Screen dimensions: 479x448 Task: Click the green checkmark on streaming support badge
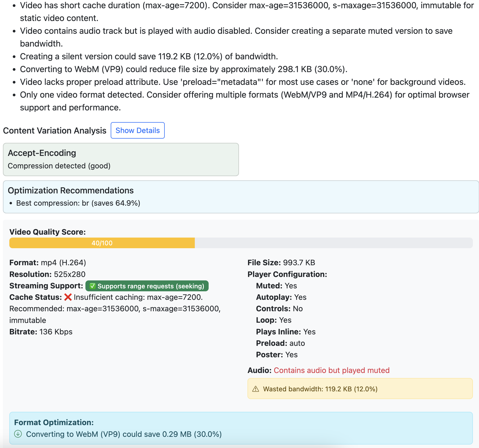pos(93,286)
